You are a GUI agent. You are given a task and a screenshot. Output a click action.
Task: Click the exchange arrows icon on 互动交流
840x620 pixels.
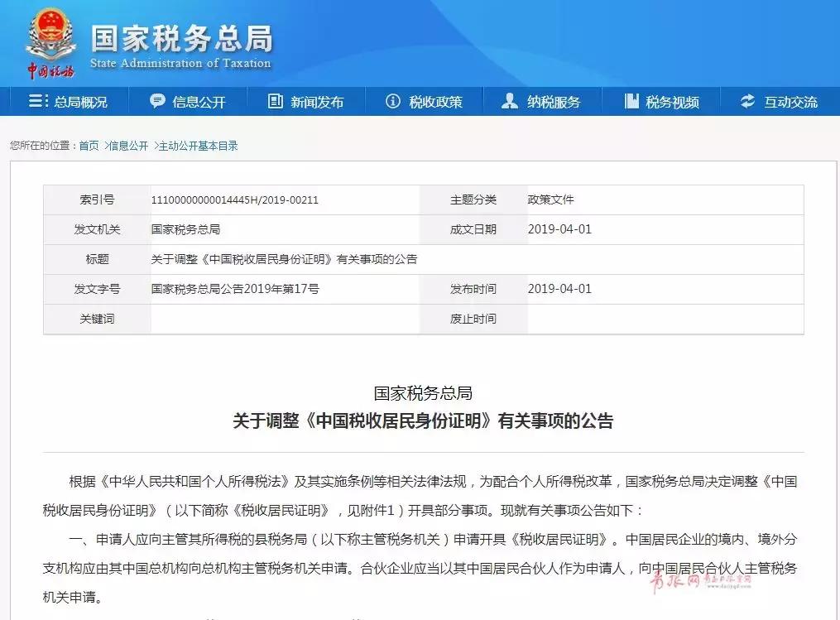click(x=746, y=100)
